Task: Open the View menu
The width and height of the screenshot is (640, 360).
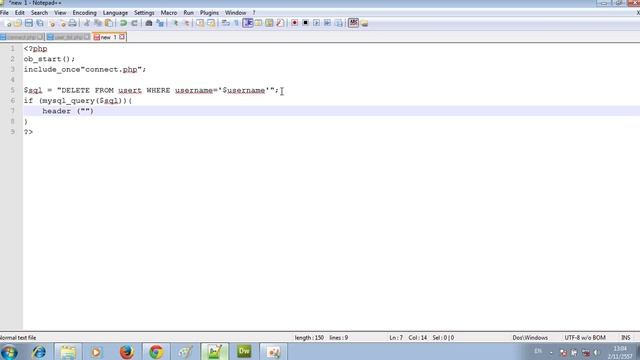Action: point(60,13)
